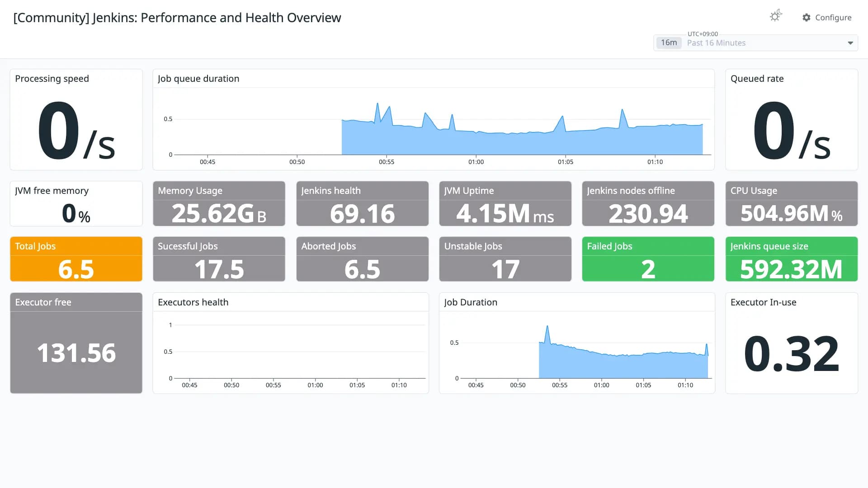This screenshot has height=488, width=868.
Task: Click the 00:55 tick on Job Duration axis
Action: coord(560,385)
